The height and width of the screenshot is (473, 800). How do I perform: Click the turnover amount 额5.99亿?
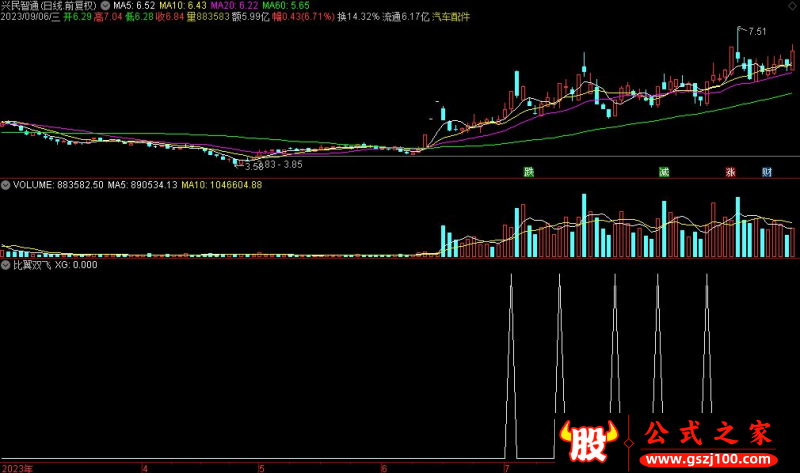click(251, 17)
